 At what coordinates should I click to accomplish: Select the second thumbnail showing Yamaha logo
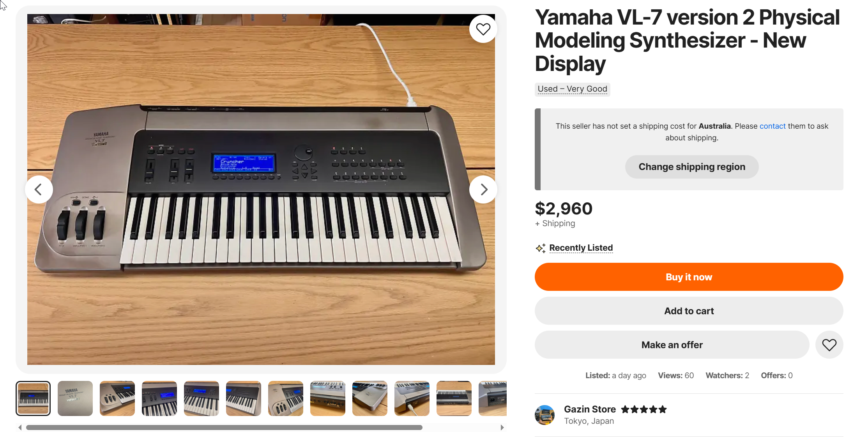[75, 398]
